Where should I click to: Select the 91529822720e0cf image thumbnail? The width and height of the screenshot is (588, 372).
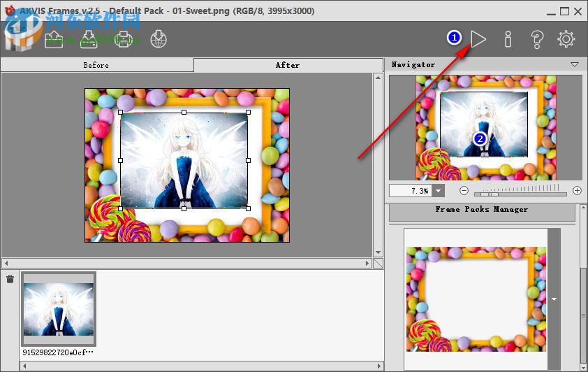tap(59, 309)
